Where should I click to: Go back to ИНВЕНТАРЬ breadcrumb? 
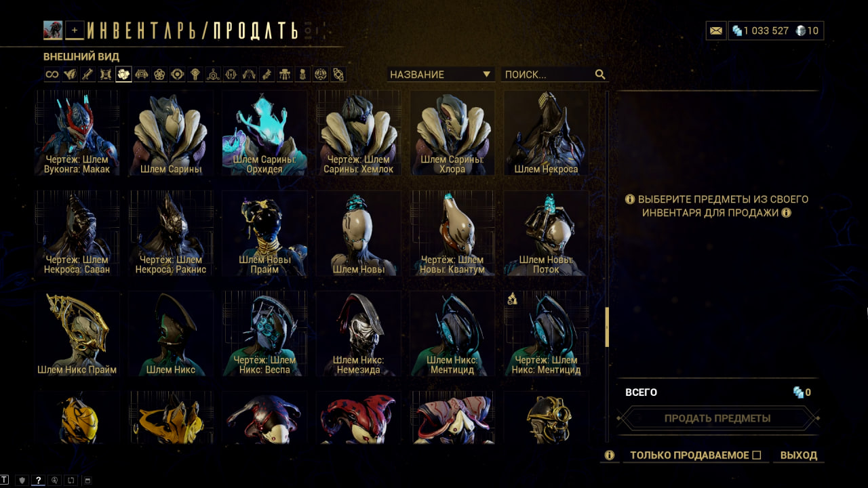(x=145, y=30)
